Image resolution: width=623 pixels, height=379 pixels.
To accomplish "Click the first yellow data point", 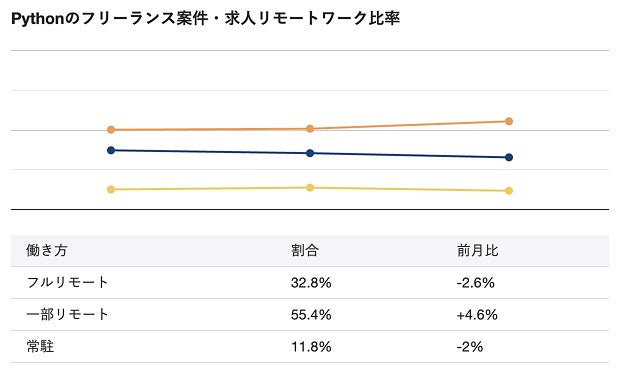I will tap(111, 190).
